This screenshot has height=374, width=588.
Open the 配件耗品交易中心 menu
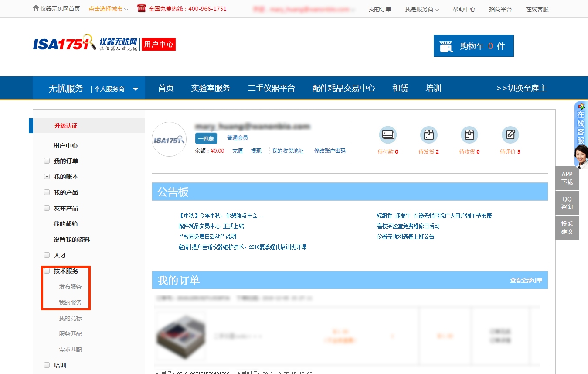tap(343, 88)
